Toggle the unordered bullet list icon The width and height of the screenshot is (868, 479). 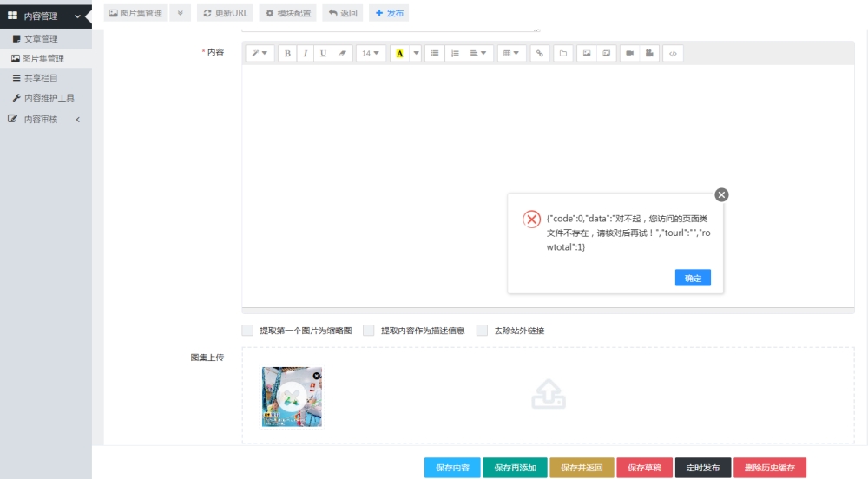[x=435, y=53]
